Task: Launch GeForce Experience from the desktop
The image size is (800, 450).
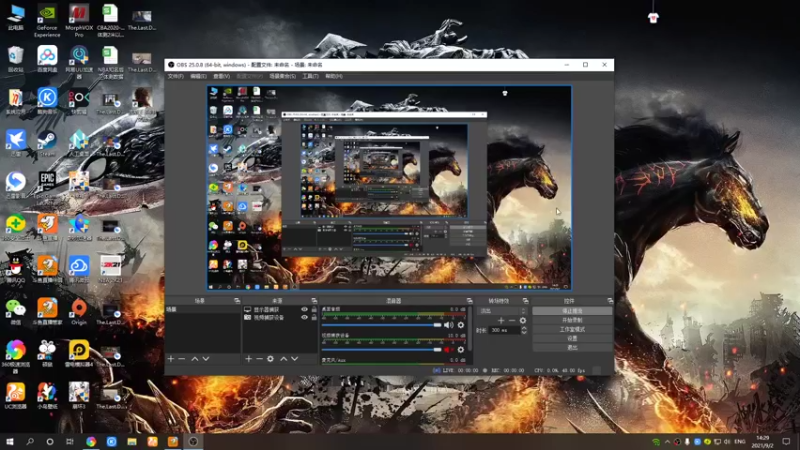Action: (x=47, y=20)
